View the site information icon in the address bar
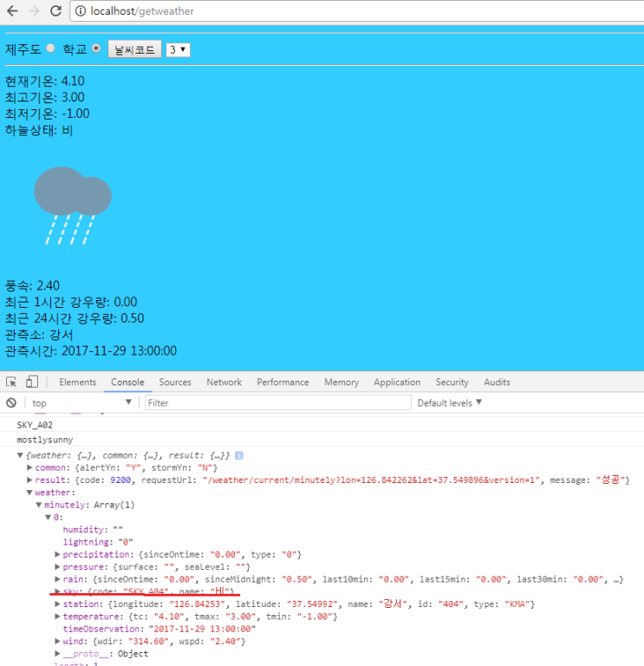This screenshot has width=644, height=666. 81,11
